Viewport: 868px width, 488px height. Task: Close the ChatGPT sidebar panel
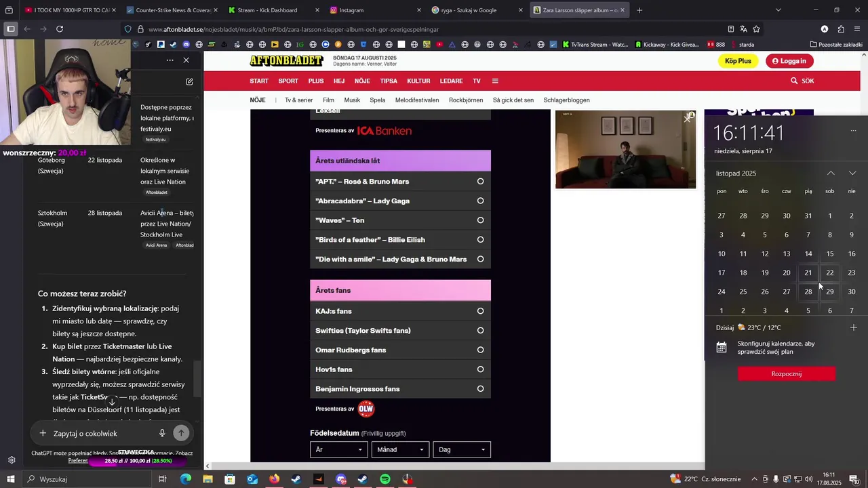click(186, 60)
